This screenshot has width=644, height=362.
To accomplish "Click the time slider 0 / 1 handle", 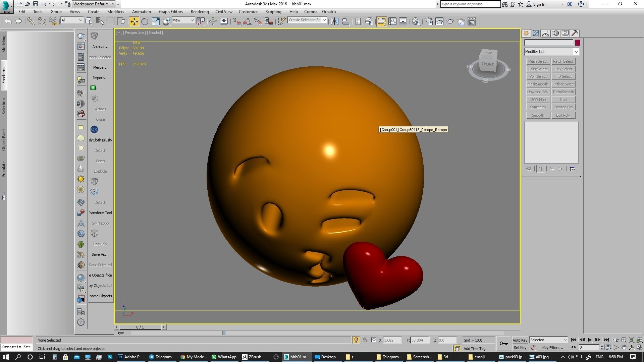I will 140,327.
